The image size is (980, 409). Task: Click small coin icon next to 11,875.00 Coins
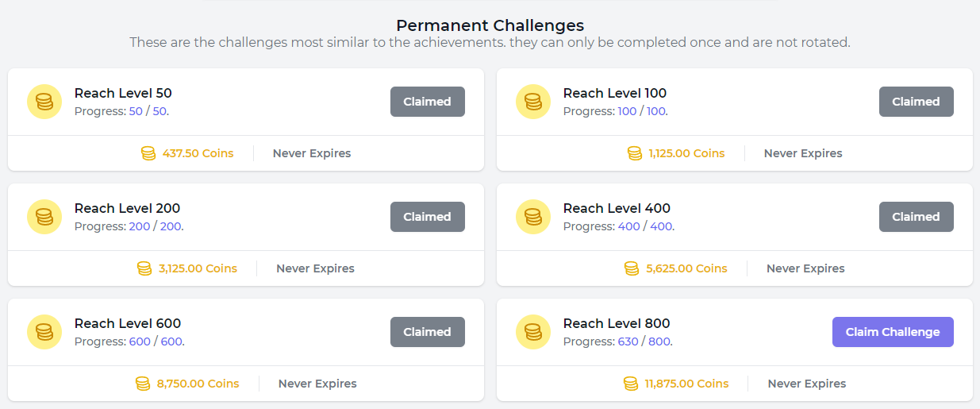coord(631,384)
